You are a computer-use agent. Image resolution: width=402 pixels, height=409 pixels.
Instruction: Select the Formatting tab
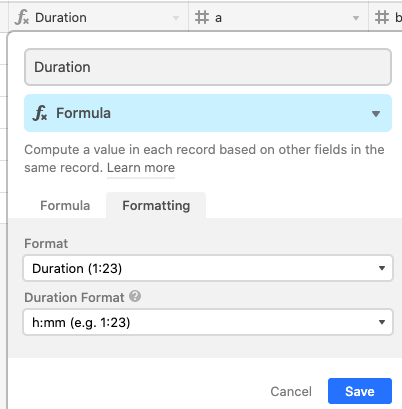156,205
